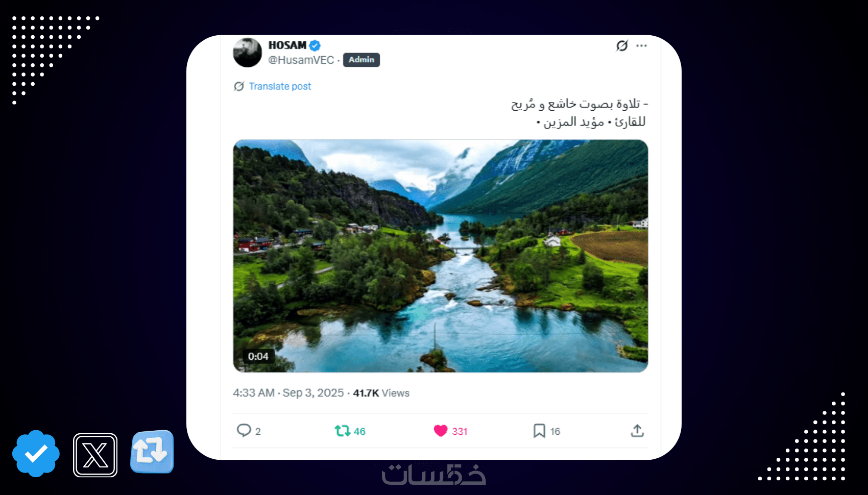Click the HOSAM display name
868x495 pixels.
coord(287,45)
